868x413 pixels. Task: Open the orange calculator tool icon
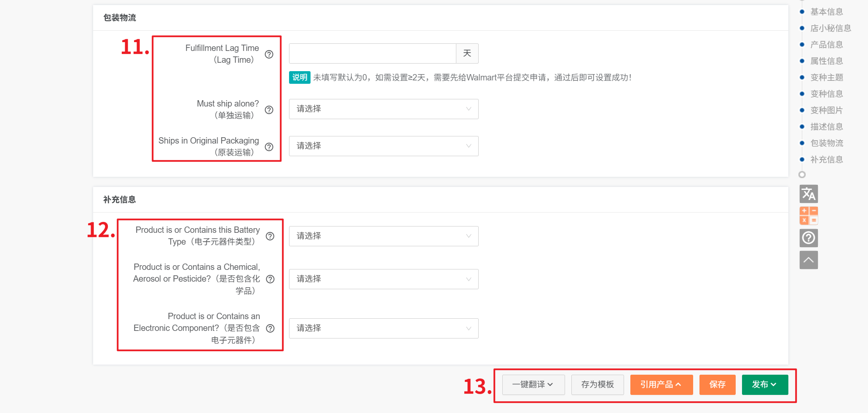click(808, 216)
